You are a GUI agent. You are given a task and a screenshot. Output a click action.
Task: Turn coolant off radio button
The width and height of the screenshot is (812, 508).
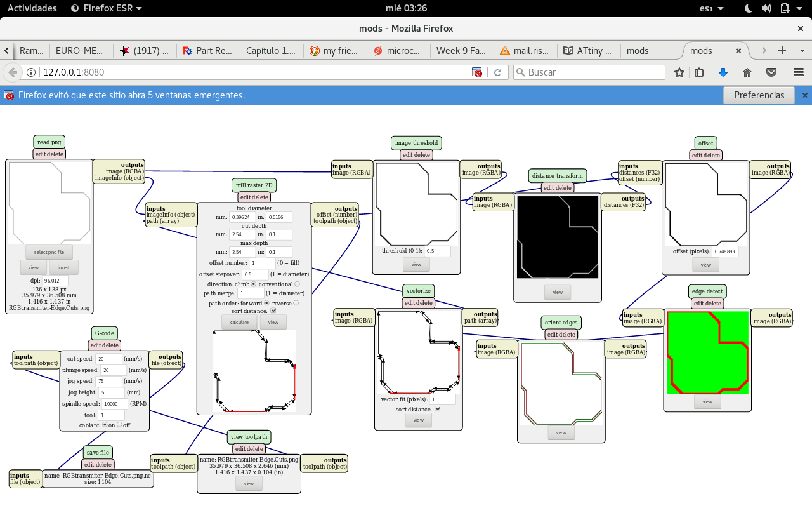119,425
